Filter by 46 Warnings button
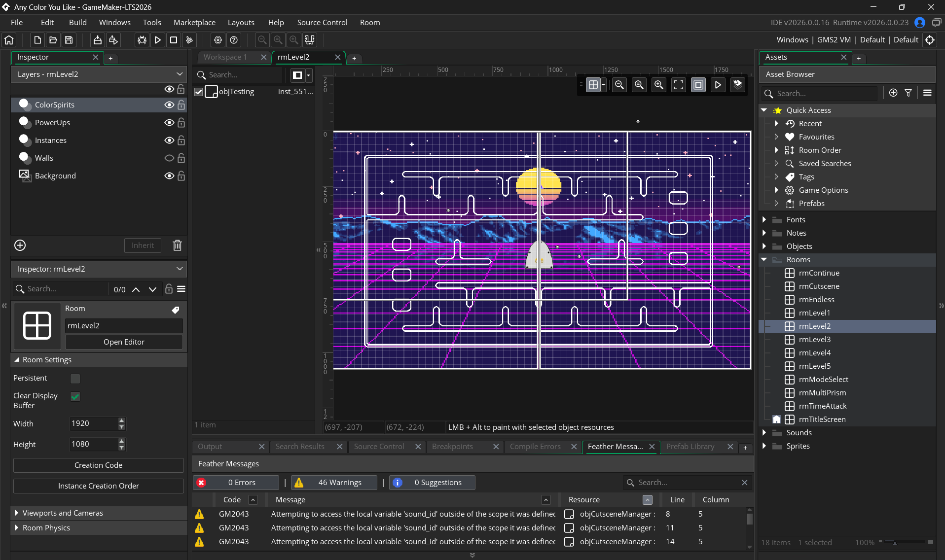 coord(334,483)
